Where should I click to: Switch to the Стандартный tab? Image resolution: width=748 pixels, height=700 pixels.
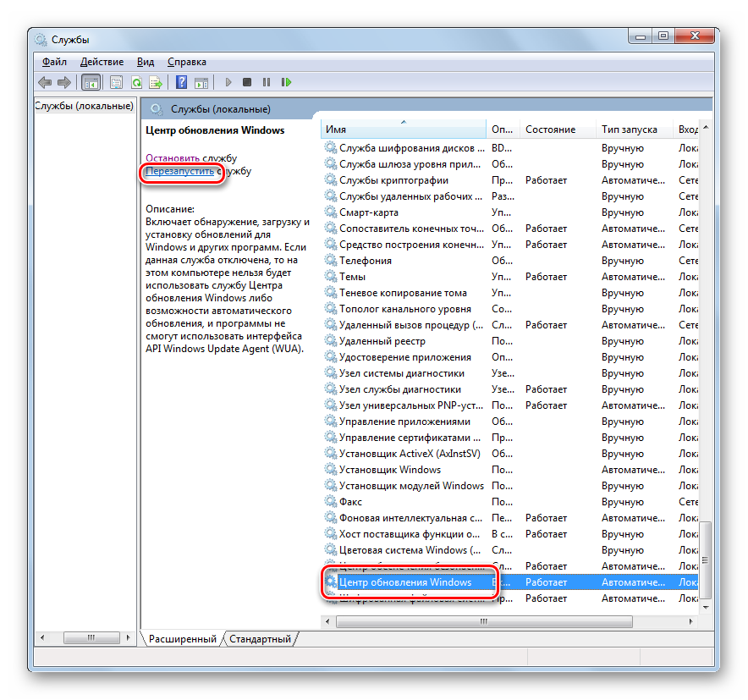pos(260,639)
